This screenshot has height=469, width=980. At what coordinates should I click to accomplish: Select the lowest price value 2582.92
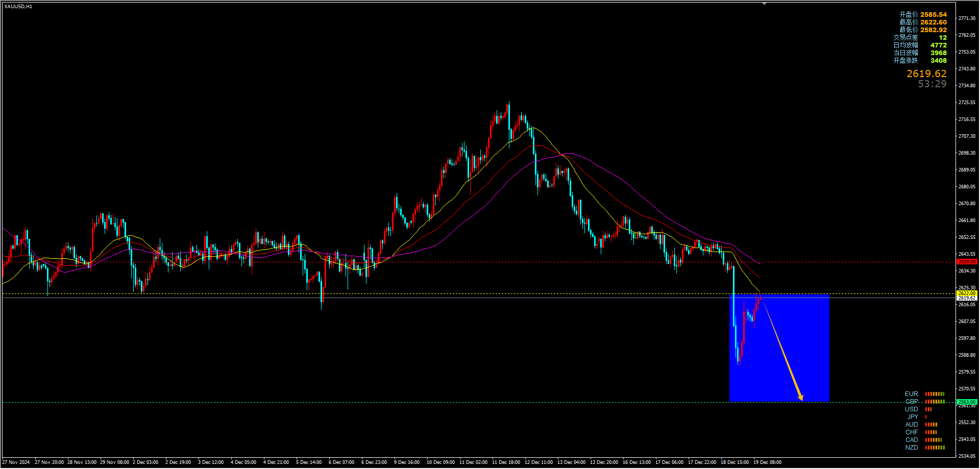click(934, 30)
